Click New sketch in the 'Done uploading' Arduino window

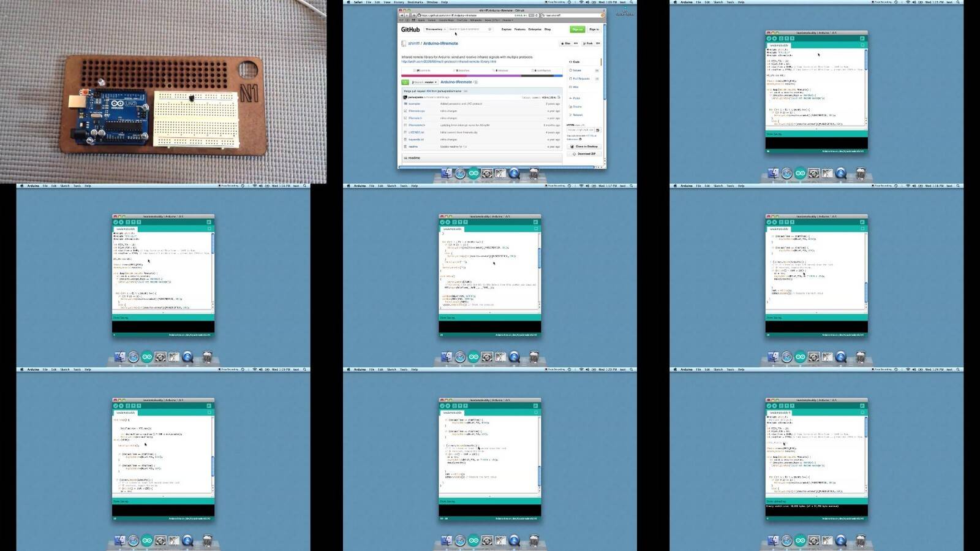tap(781, 406)
